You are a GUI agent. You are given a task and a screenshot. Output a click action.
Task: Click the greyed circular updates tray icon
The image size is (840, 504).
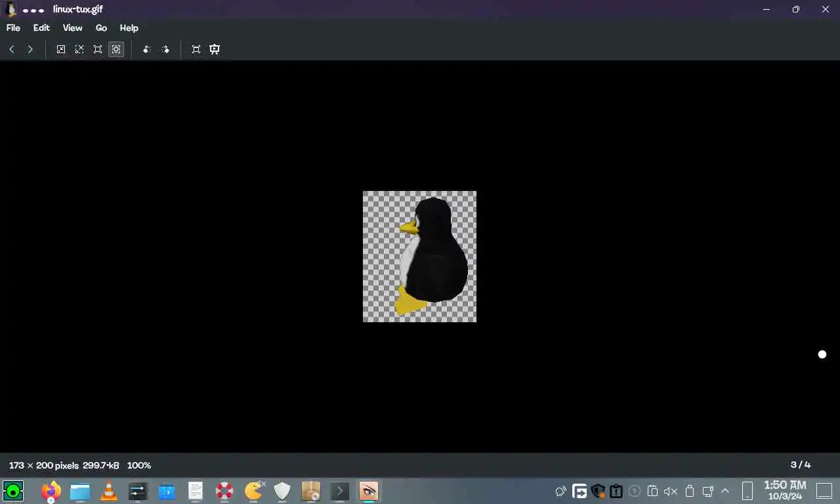[635, 491]
